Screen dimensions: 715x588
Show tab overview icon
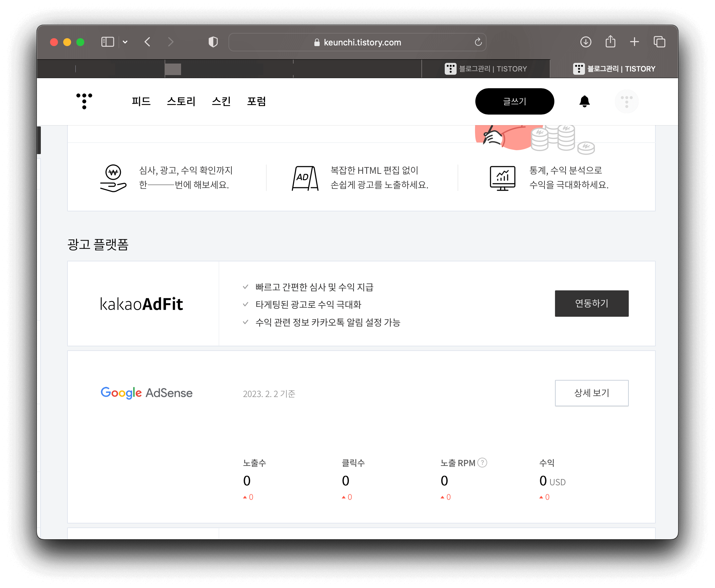(659, 42)
